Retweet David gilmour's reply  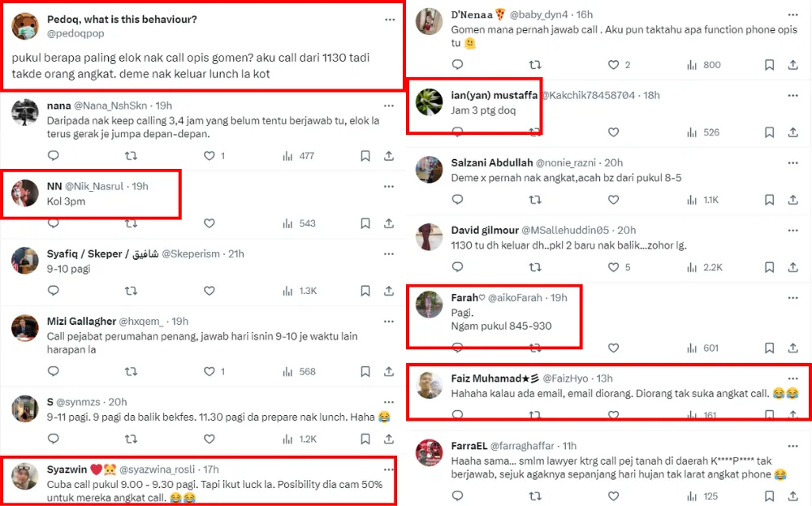(535, 267)
